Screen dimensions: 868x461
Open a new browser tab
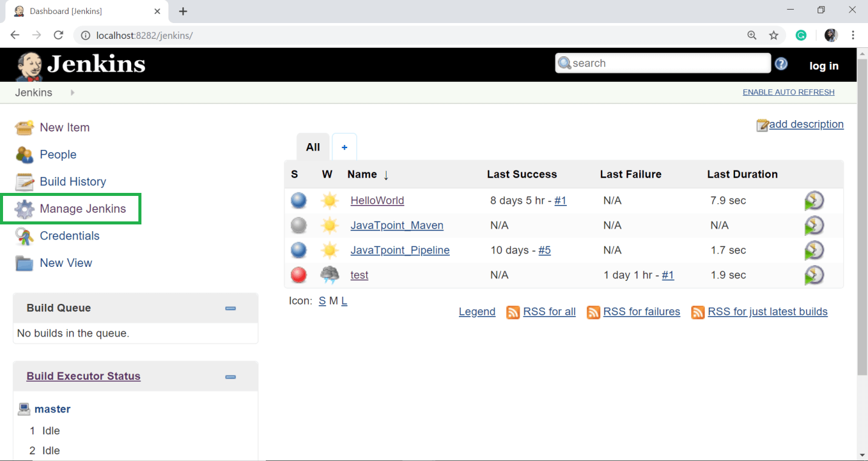click(183, 11)
